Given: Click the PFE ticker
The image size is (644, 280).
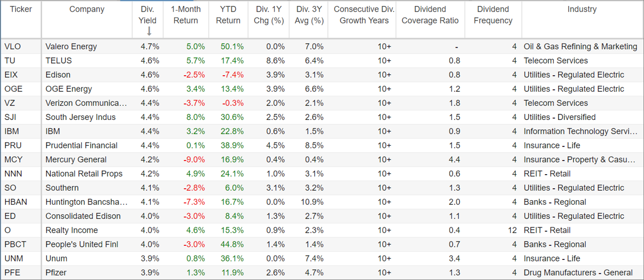Looking at the screenshot, I should tap(13, 273).
